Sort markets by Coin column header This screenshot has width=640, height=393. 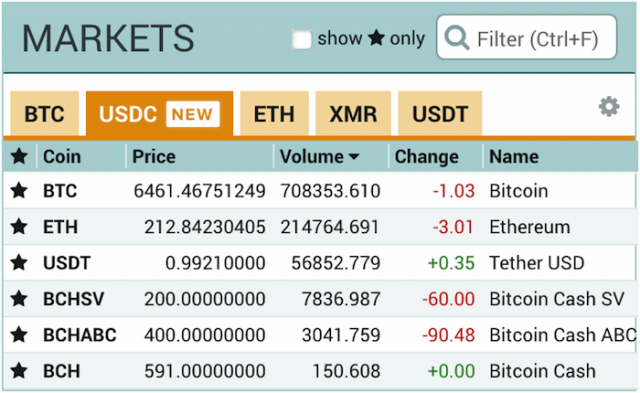[x=62, y=157]
